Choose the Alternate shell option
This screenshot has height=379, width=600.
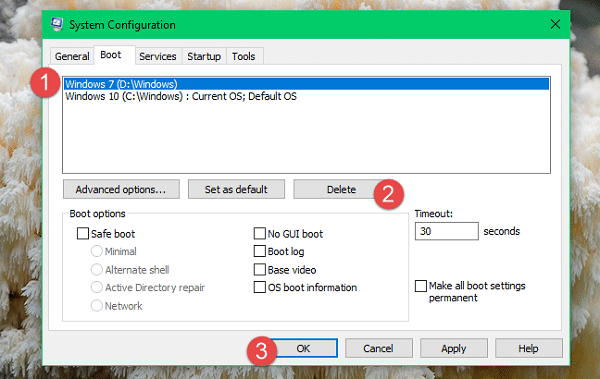click(x=96, y=270)
